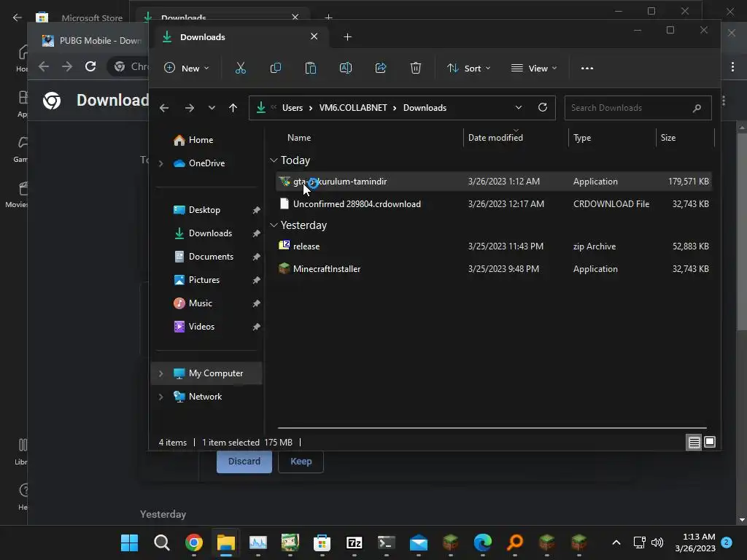Open Terminal from taskbar

(387, 542)
